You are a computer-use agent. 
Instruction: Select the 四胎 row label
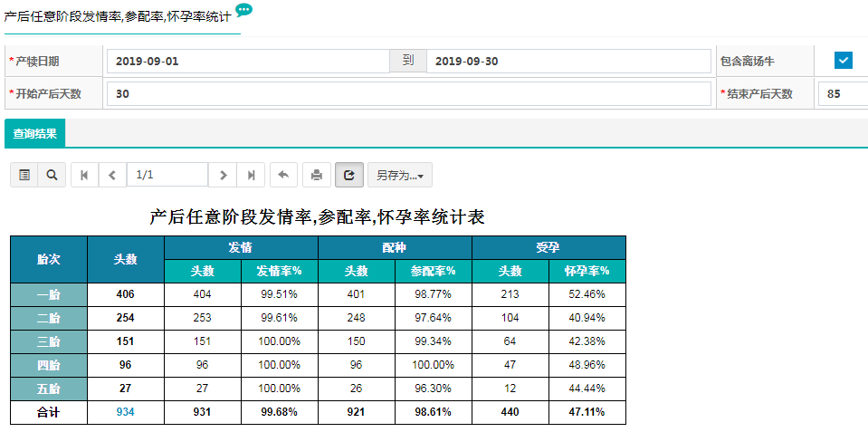point(49,365)
